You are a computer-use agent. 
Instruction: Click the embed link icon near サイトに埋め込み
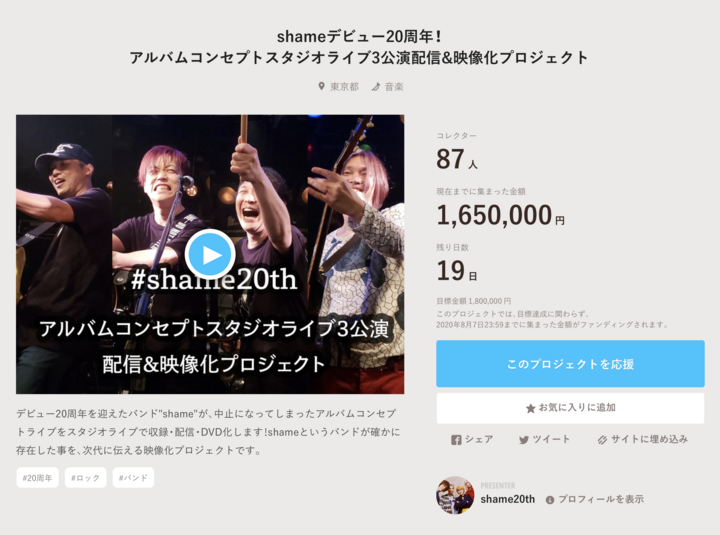pos(602,440)
